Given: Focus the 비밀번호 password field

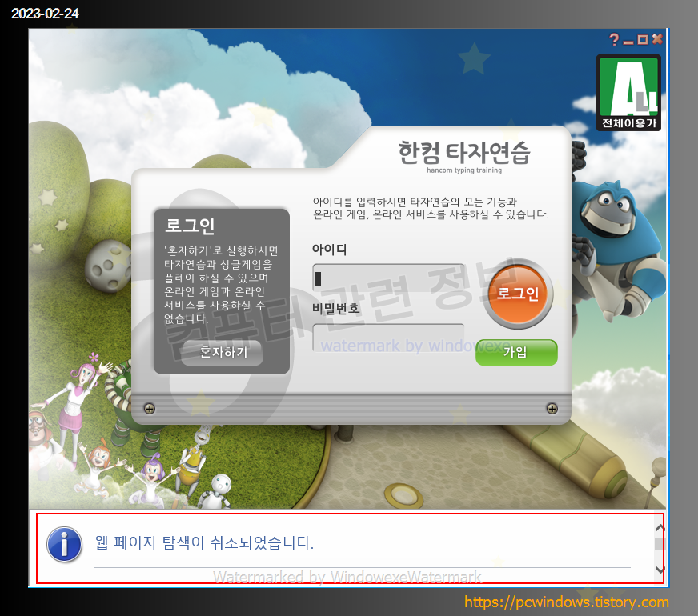Looking at the screenshot, I should (x=388, y=338).
